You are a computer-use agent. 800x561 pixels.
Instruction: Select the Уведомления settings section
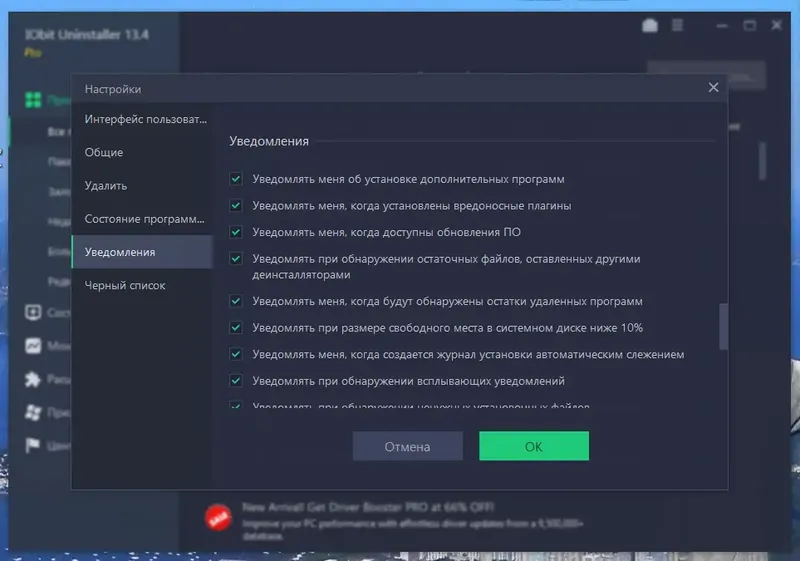click(142, 252)
